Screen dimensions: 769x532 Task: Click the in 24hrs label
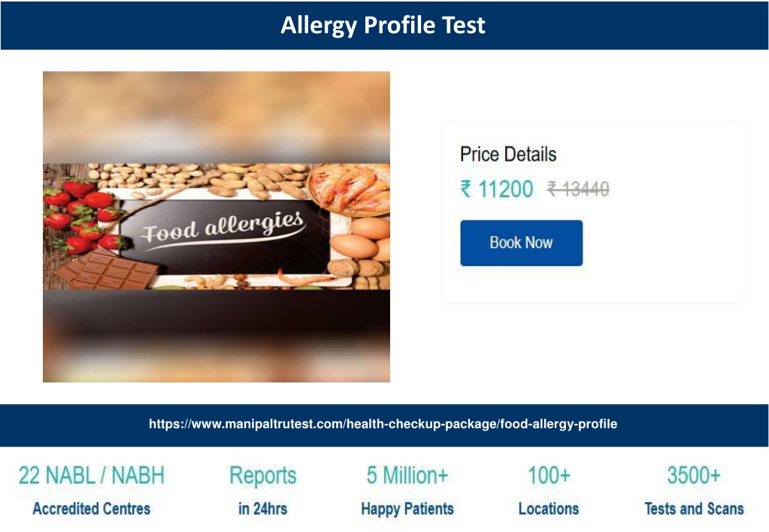click(x=263, y=509)
